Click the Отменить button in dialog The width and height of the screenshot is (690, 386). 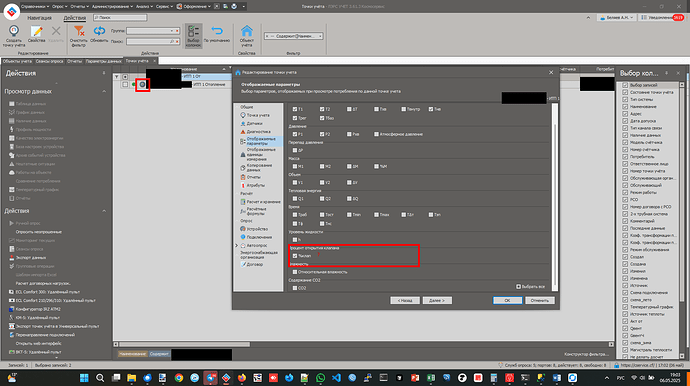(540, 300)
